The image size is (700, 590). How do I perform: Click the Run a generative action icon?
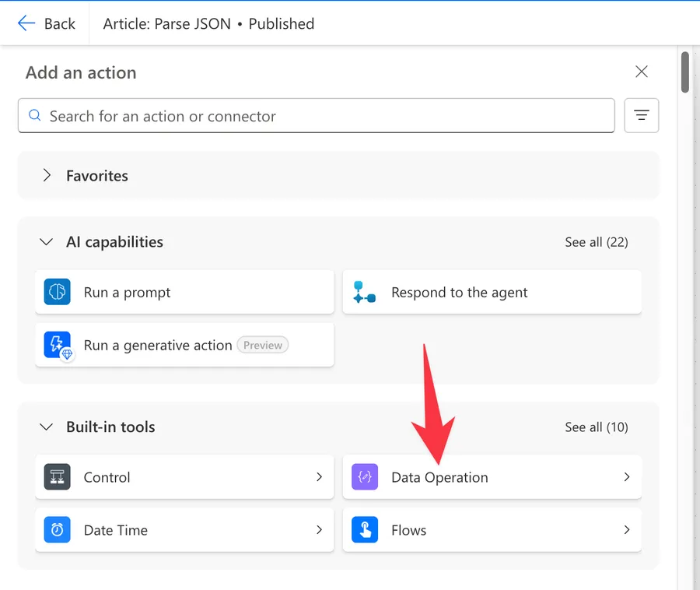58,346
